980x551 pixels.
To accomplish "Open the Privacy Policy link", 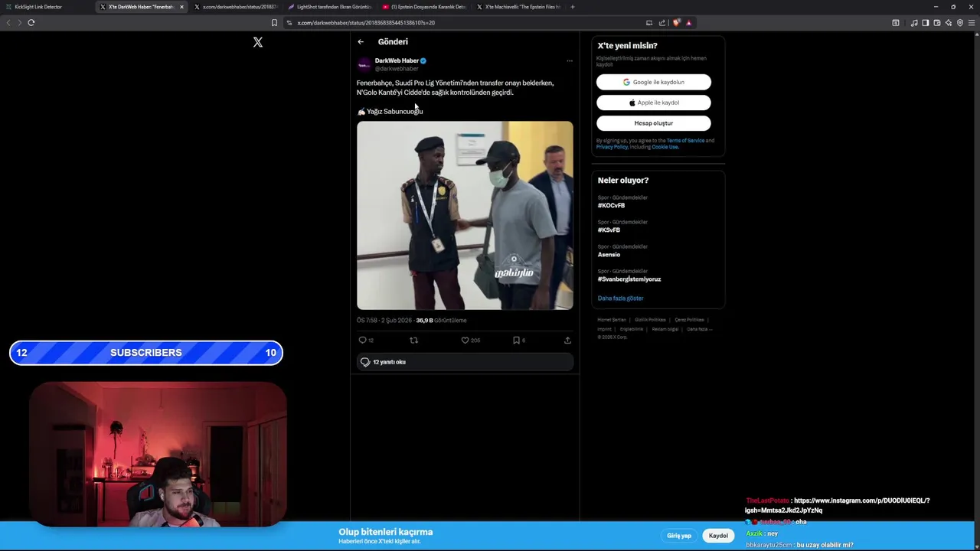I will coord(612,147).
